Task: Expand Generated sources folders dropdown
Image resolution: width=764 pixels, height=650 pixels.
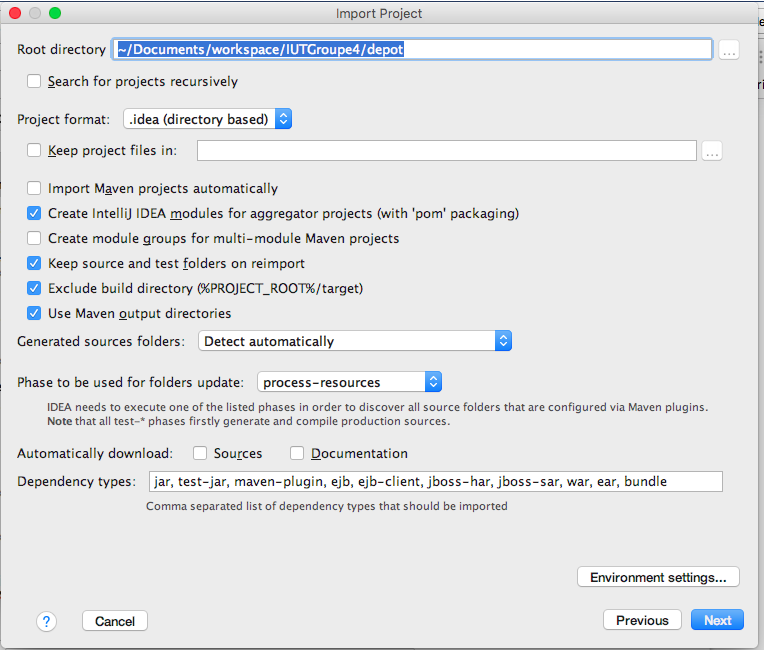Action: (355, 341)
